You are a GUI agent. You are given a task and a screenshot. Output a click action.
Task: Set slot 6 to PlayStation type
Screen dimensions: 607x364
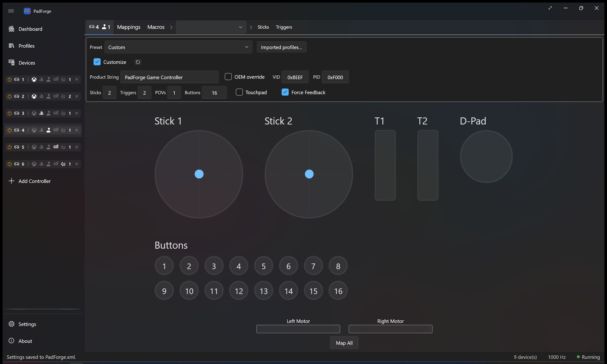(x=41, y=164)
